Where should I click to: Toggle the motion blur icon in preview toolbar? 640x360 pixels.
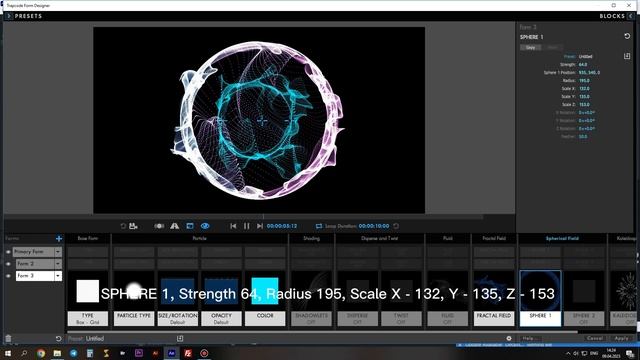tap(159, 226)
